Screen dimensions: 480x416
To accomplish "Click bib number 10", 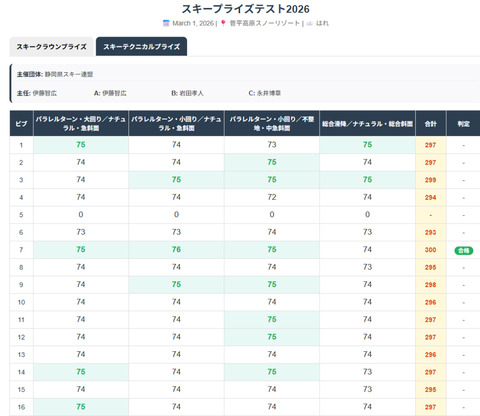I will pyautogui.click(x=21, y=302).
